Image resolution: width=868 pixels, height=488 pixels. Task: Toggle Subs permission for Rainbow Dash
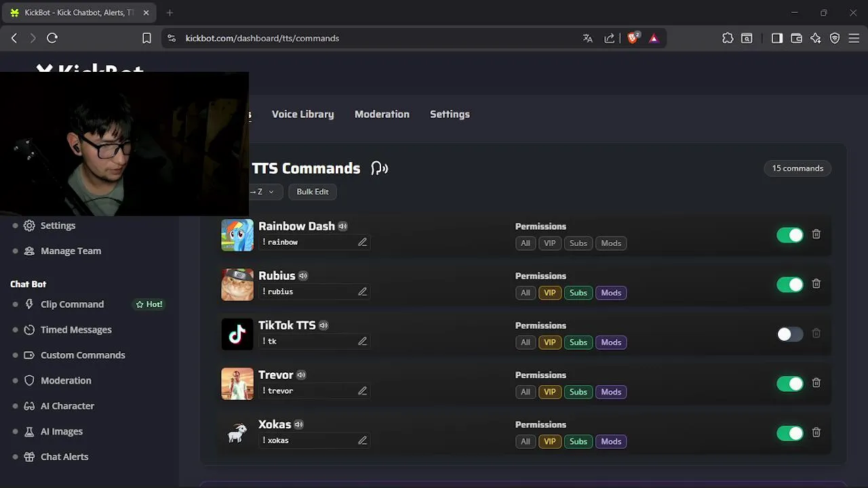[578, 243]
